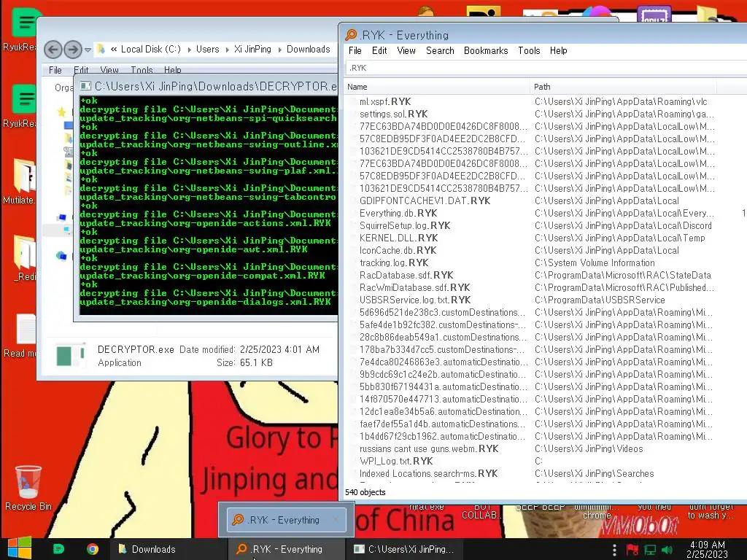Click the volume speaker tray icon
The image size is (747, 560).
(x=667, y=550)
